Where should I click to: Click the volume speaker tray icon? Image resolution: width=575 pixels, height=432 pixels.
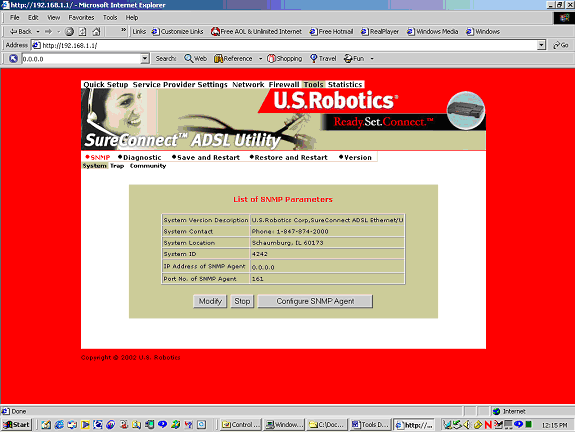coord(467,425)
